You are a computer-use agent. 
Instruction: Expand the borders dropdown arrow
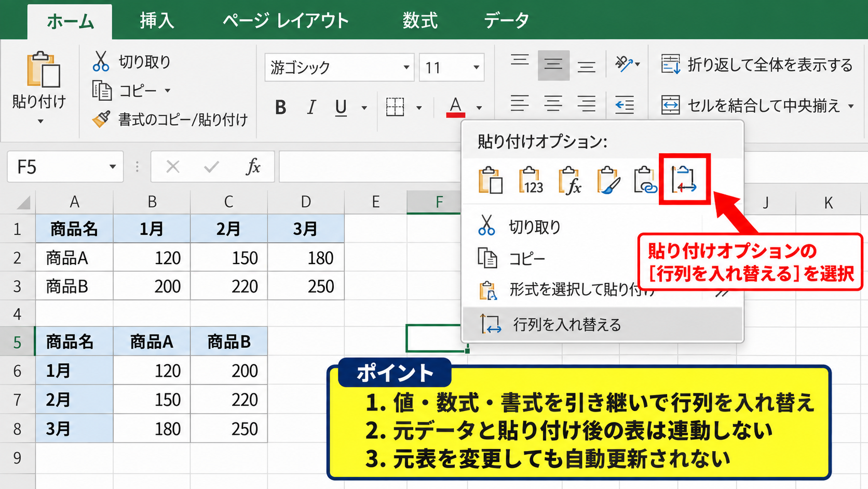pos(419,108)
